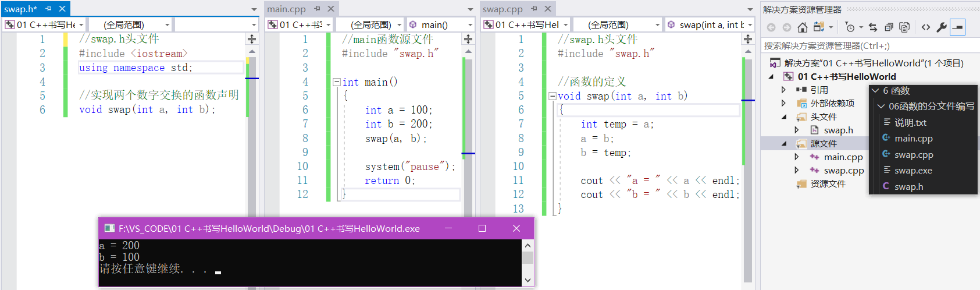Expand the 外部依赖项 node

(x=783, y=103)
